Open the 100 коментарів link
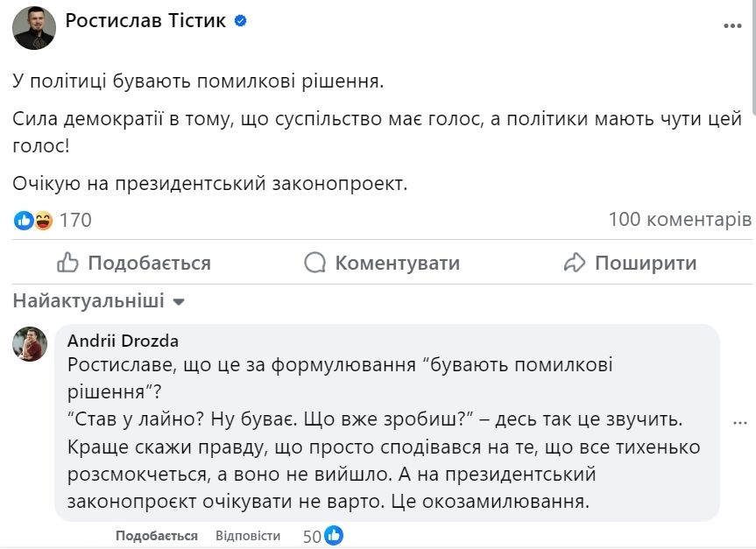The width and height of the screenshot is (756, 549). tap(679, 221)
